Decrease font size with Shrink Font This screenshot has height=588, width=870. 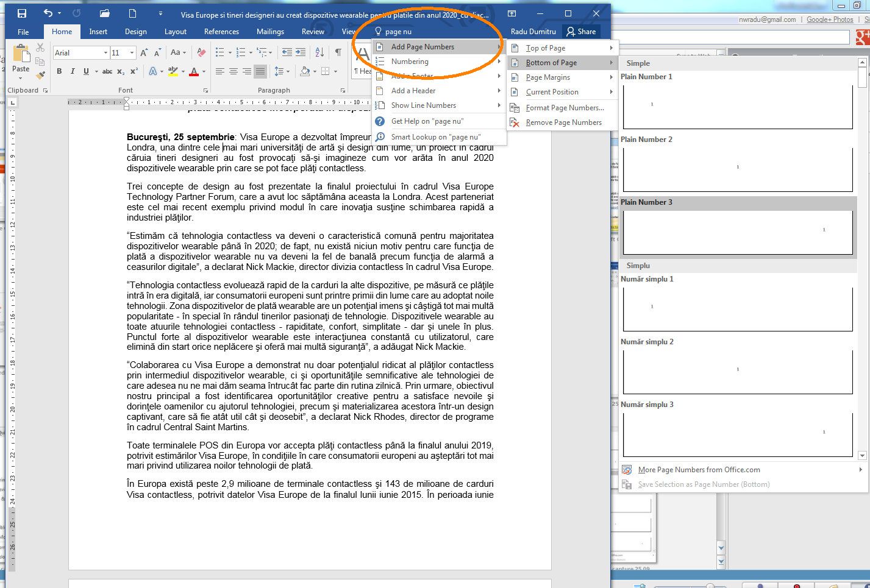(157, 53)
